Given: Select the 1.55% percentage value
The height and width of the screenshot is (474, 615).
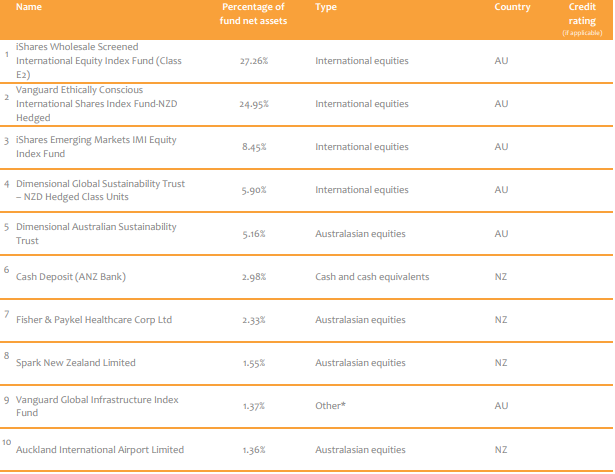Looking at the screenshot, I should click(254, 363).
